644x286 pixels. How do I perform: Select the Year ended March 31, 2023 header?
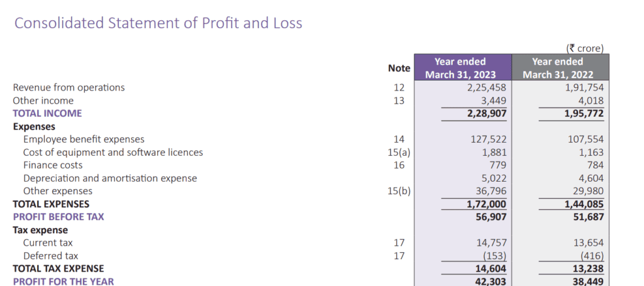click(462, 67)
